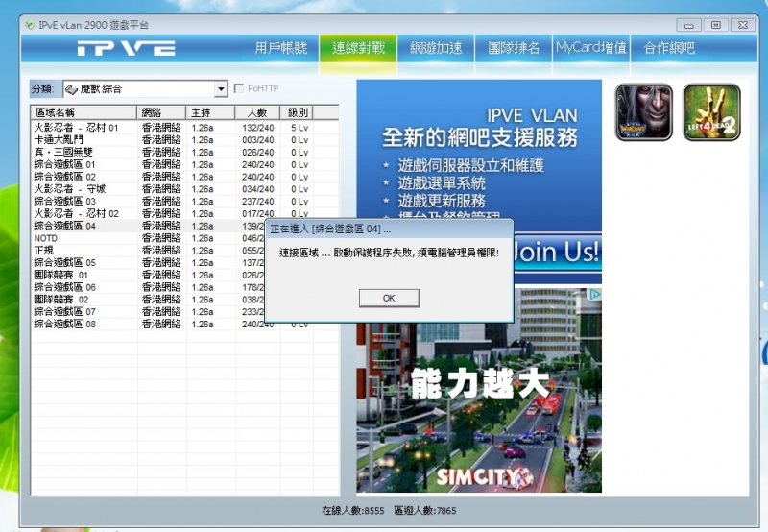This screenshot has width=768, height=532.
Task: Click the AdChoices icon on SimCity ad
Action: point(595,294)
